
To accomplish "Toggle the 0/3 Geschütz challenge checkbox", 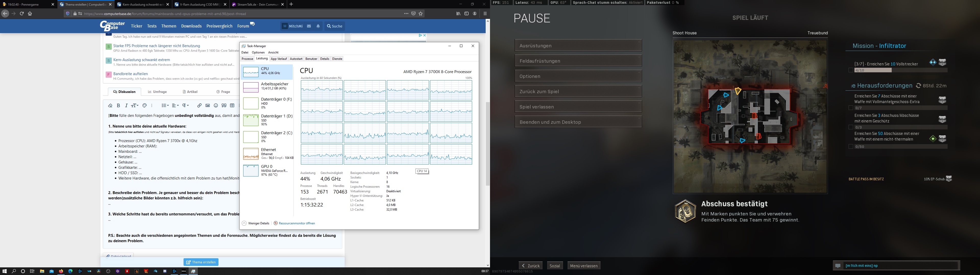I will click(x=851, y=127).
